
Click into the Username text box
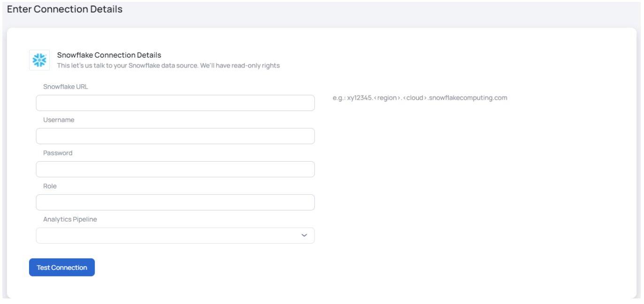(175, 136)
